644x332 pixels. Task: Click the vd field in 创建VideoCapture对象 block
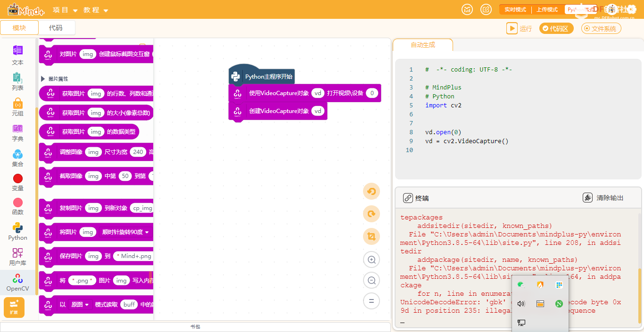[318, 111]
